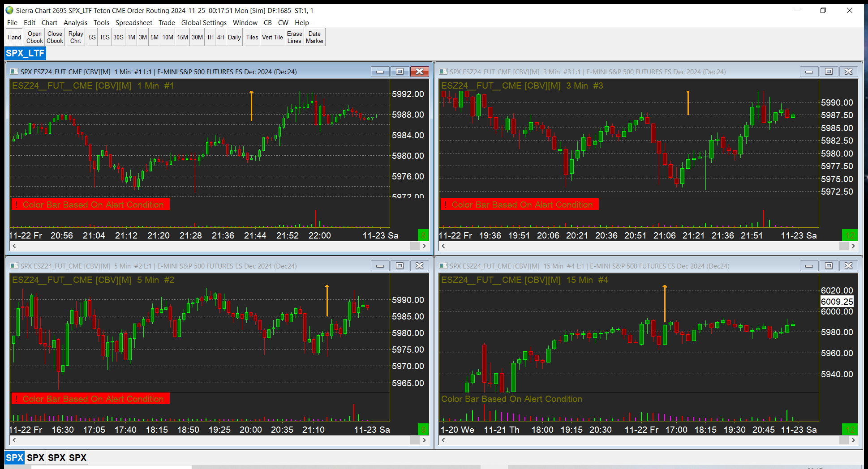
Task: Select the third SPX chart tab at bottom
Action: pos(56,457)
